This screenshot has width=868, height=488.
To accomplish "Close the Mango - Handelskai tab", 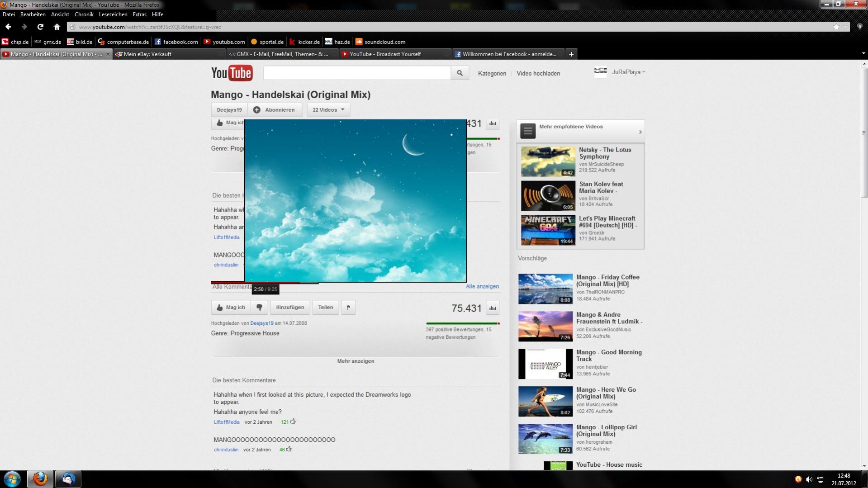I will [108, 54].
